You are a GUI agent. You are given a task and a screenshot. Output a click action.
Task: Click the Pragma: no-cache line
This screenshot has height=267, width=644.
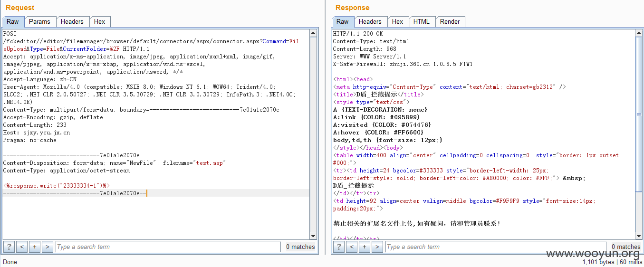[x=29, y=140]
